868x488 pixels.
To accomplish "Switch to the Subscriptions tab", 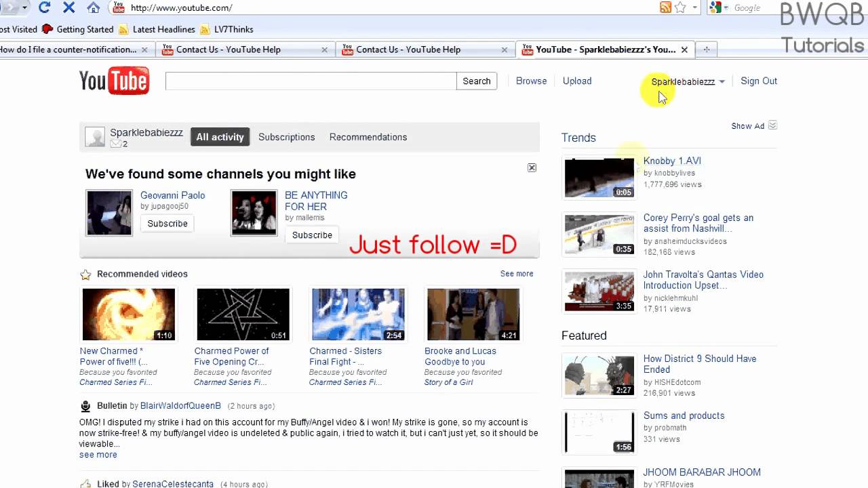I will pos(286,137).
